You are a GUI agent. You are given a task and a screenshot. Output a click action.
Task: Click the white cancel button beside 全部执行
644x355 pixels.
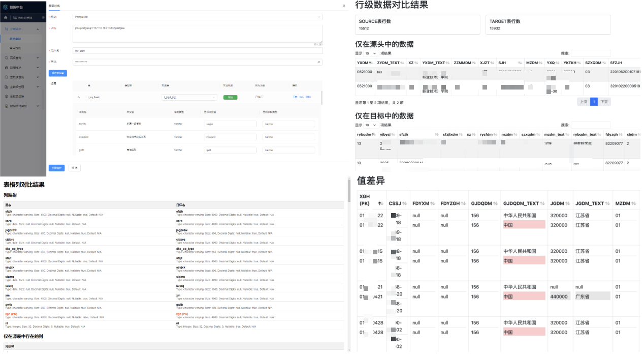point(74,167)
